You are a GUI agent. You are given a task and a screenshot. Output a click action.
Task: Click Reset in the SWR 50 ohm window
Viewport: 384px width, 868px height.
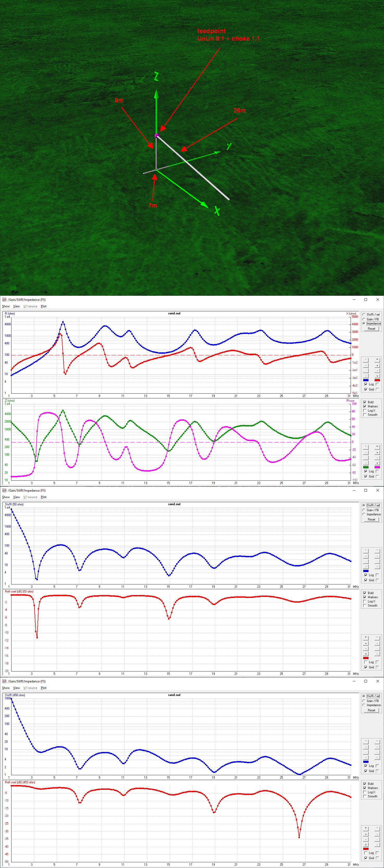[371, 519]
